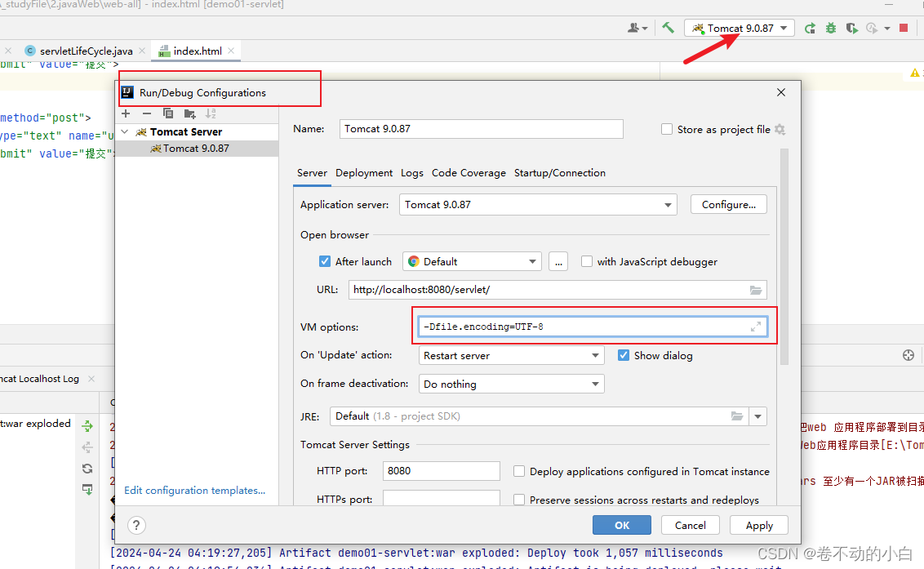Open Tomcat 9.0.87 run configuration dropdown
This screenshot has height=569, width=924.
click(x=739, y=28)
